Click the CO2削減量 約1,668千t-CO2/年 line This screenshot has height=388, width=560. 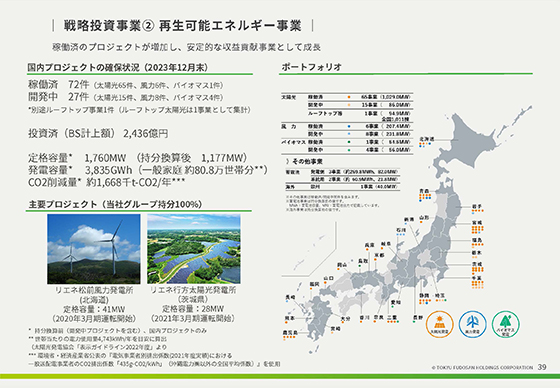tap(106, 182)
